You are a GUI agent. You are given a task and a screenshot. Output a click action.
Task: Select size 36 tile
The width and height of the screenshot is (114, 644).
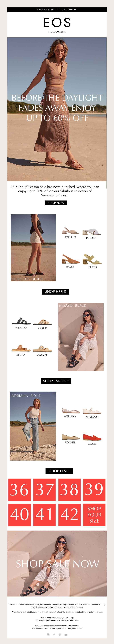pos(20,490)
